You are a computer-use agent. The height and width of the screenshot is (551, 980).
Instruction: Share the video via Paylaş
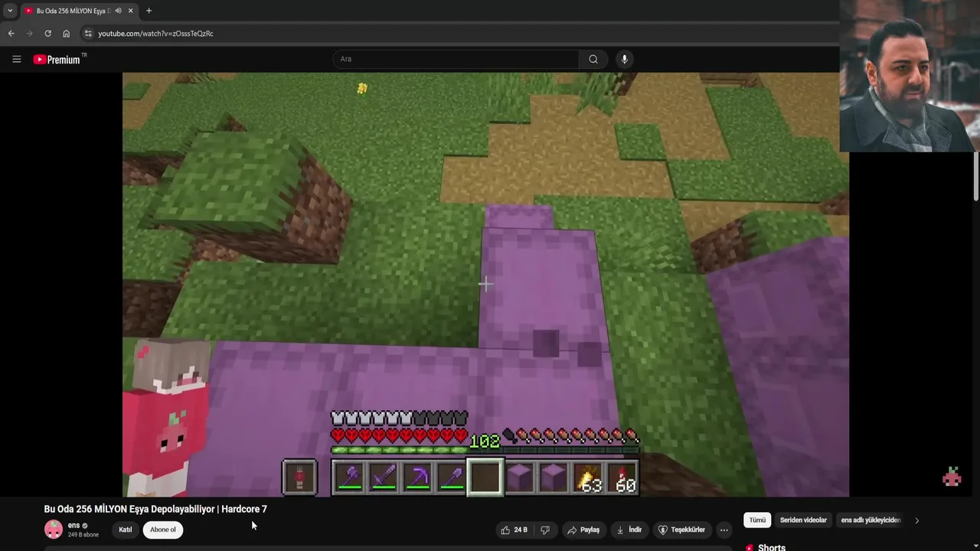583,530
